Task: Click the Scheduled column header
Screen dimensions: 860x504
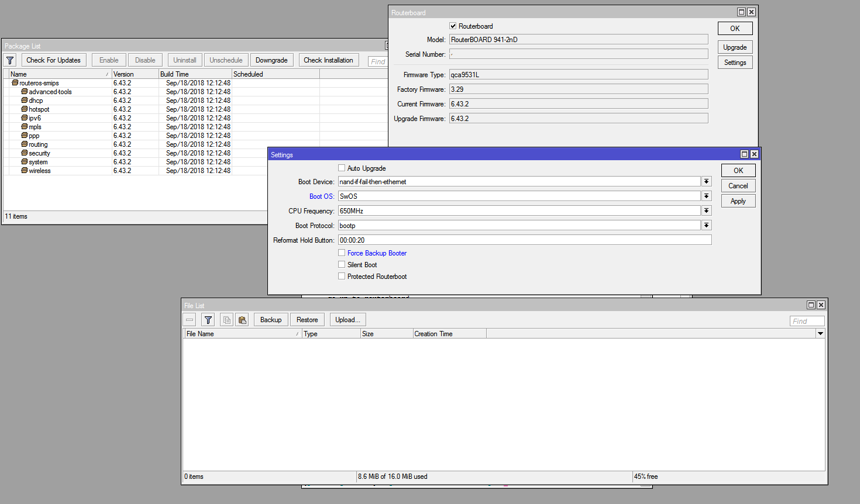Action: (x=276, y=74)
